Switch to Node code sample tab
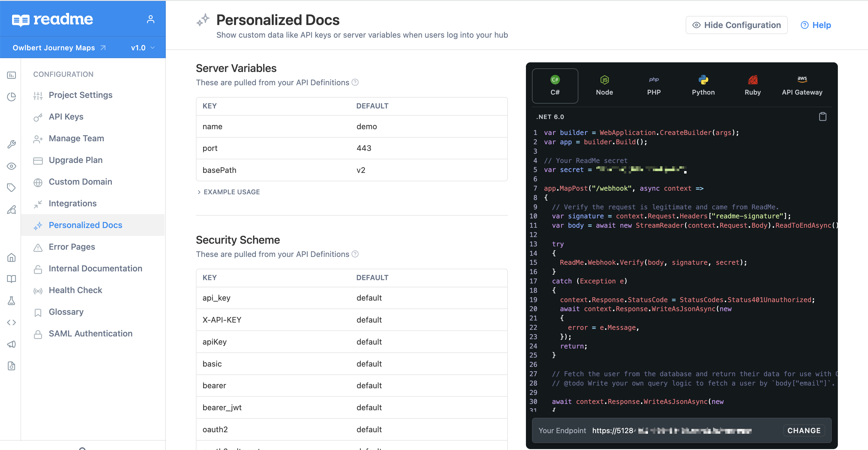Viewport: 868px width, 450px height. coord(604,86)
